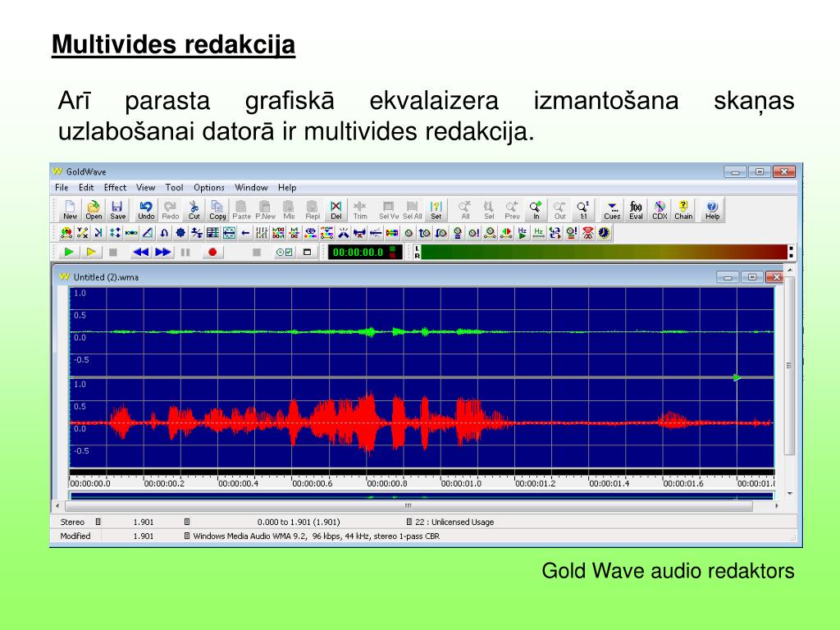
Task: Click the Sel Vw select view button
Action: (388, 209)
